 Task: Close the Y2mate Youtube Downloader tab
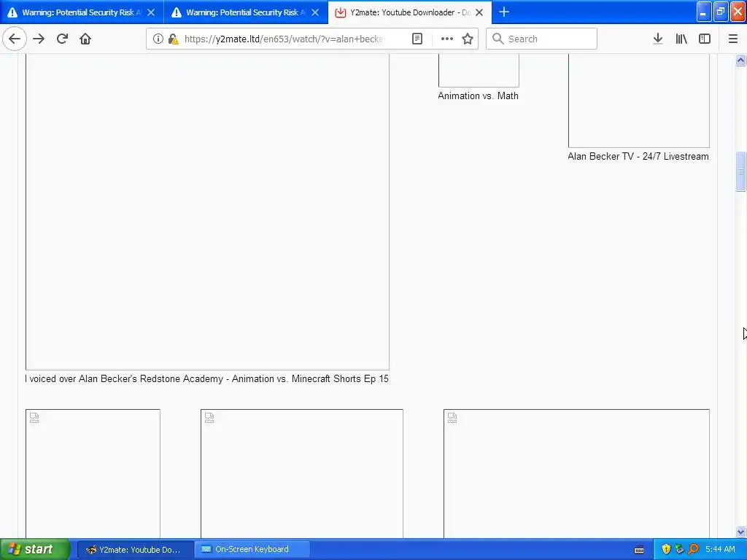(x=480, y=12)
